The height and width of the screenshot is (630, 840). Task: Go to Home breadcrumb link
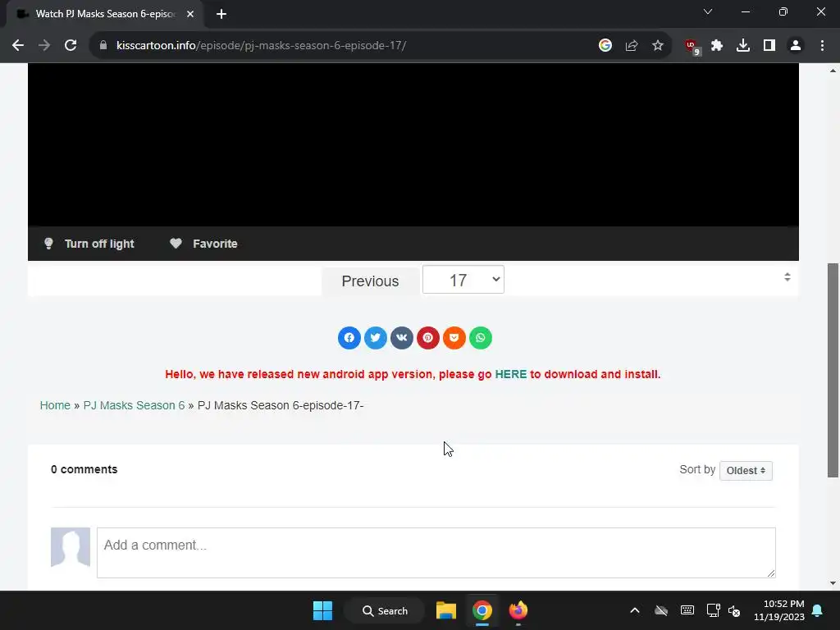click(55, 405)
